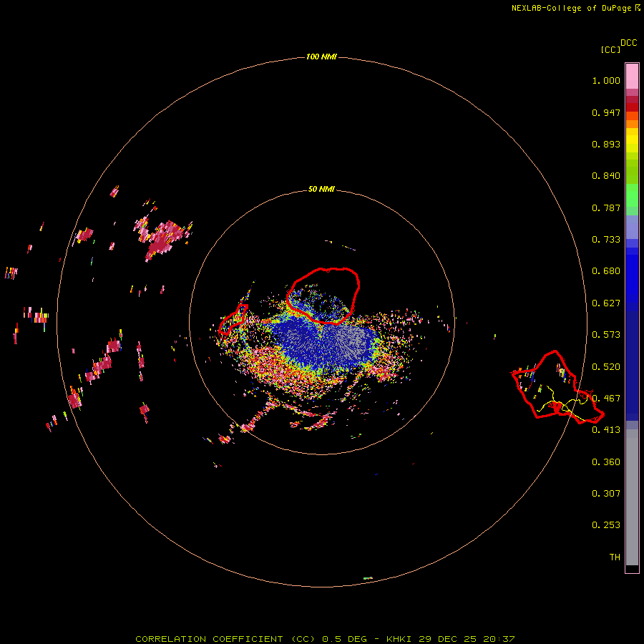Pick the light pink color bar segment

point(632,77)
